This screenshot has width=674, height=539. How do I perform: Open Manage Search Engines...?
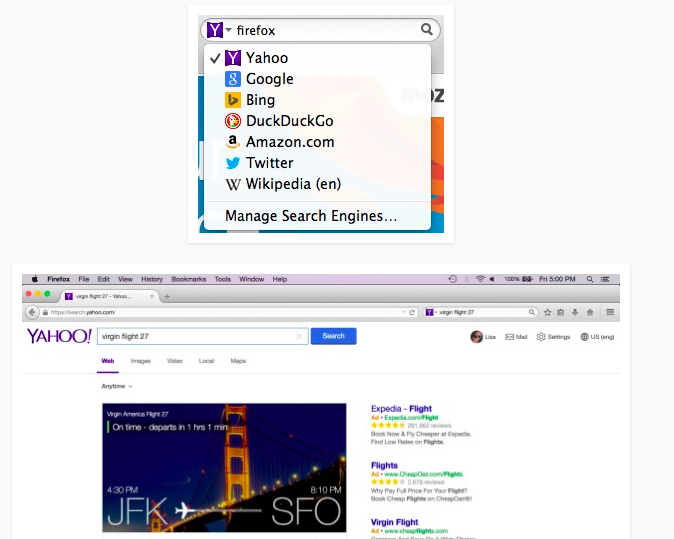[x=311, y=216]
